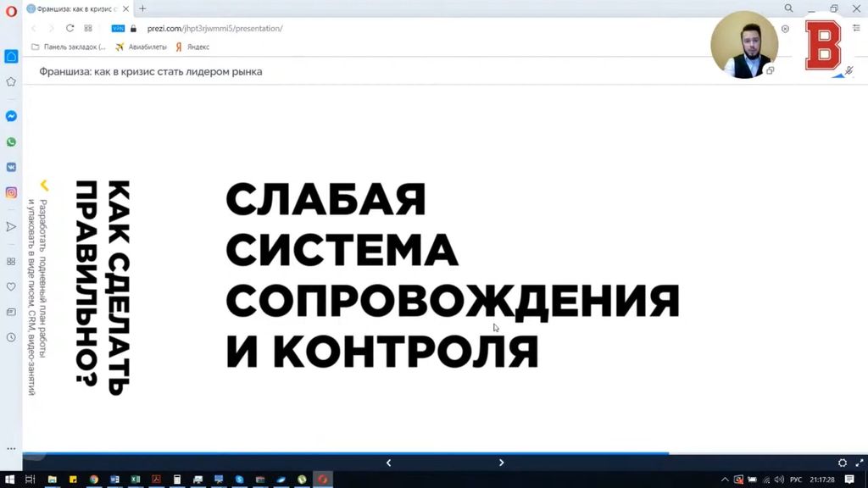Open Windows Start menu
Viewport: 868px width, 488px height.
9,480
